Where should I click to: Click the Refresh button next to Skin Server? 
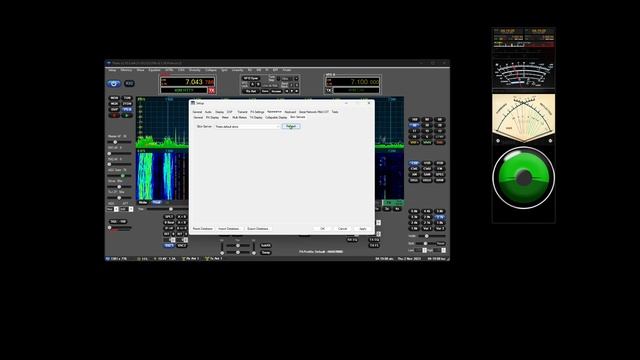291,127
